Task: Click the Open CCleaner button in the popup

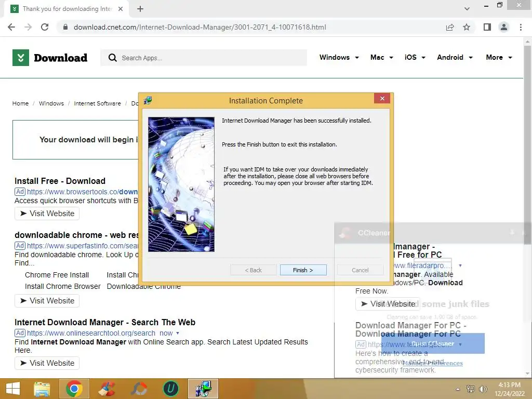Action: 433,343
